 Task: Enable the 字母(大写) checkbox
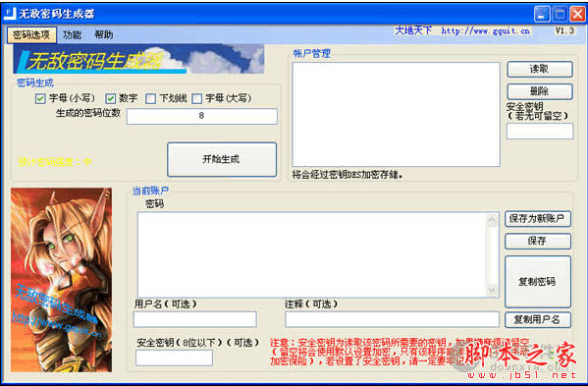click(x=196, y=98)
